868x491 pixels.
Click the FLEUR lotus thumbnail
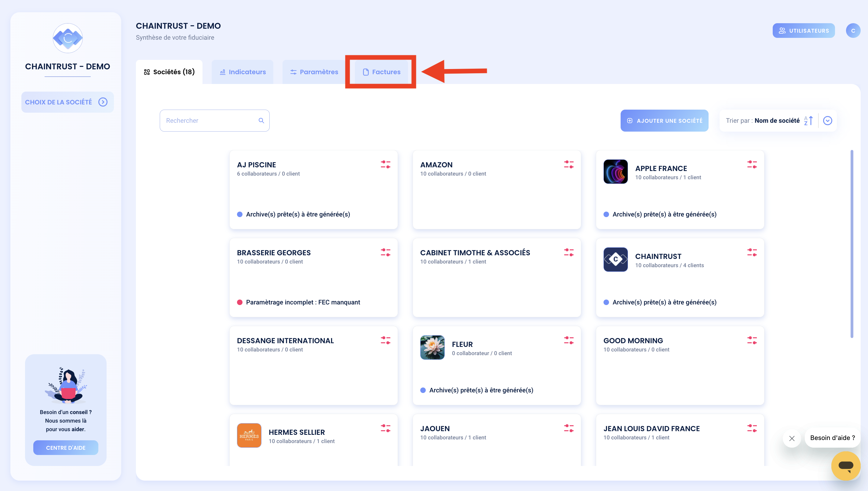click(432, 347)
